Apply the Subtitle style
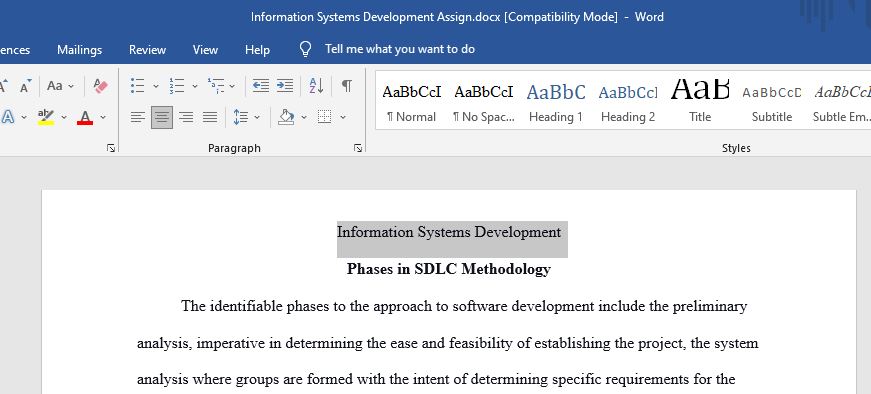The height and width of the screenshot is (394, 871). [772, 101]
